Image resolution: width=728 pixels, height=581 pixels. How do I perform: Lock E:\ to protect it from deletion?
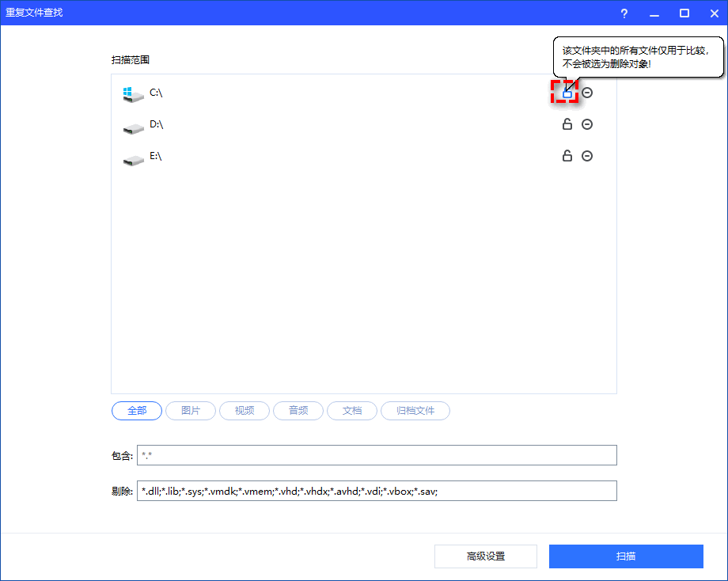point(567,155)
